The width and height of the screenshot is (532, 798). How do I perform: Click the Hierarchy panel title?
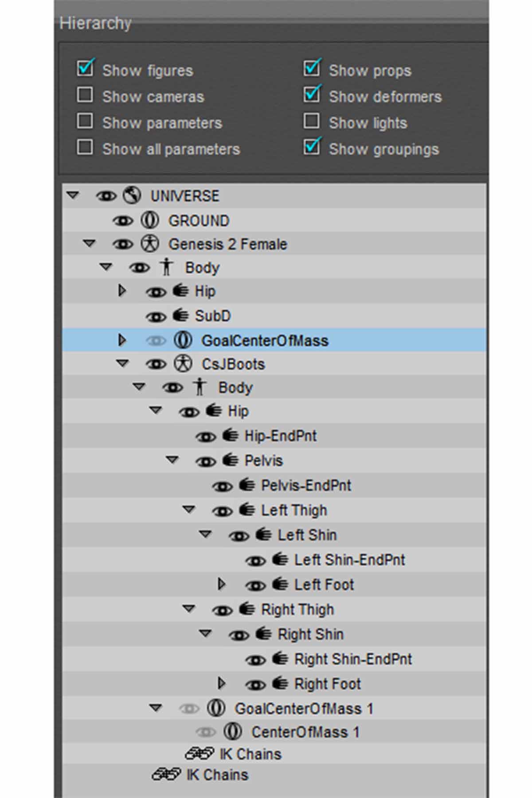click(95, 23)
